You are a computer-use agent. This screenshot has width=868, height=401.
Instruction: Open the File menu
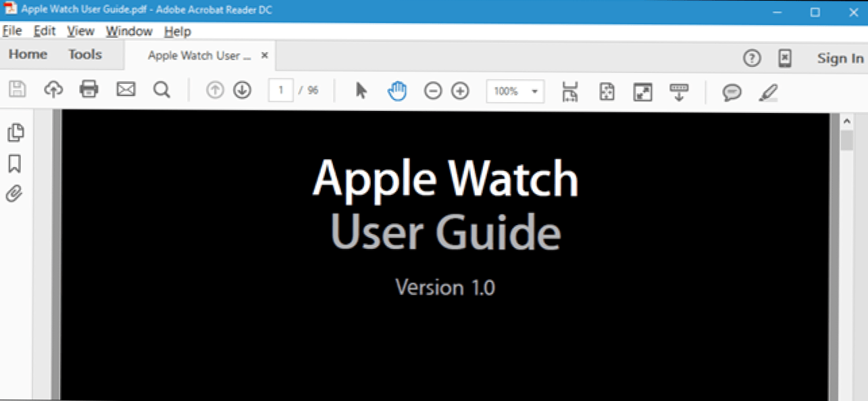[12, 31]
